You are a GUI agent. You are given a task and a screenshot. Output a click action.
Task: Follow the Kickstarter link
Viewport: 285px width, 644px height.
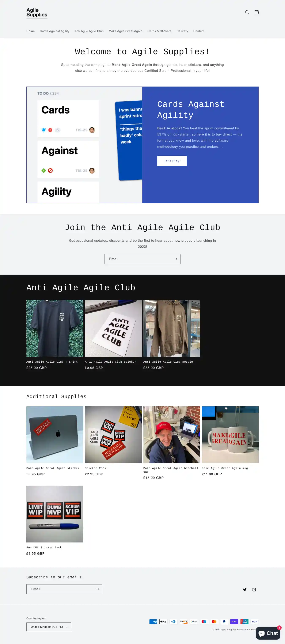tap(181, 134)
